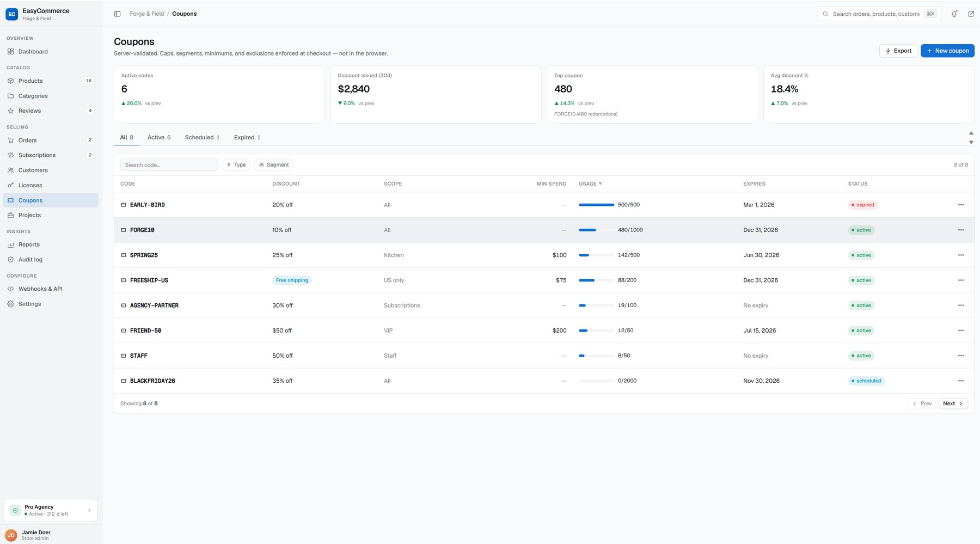This screenshot has height=544, width=980.
Task: Open Projects sidebar item
Action: 51,215
